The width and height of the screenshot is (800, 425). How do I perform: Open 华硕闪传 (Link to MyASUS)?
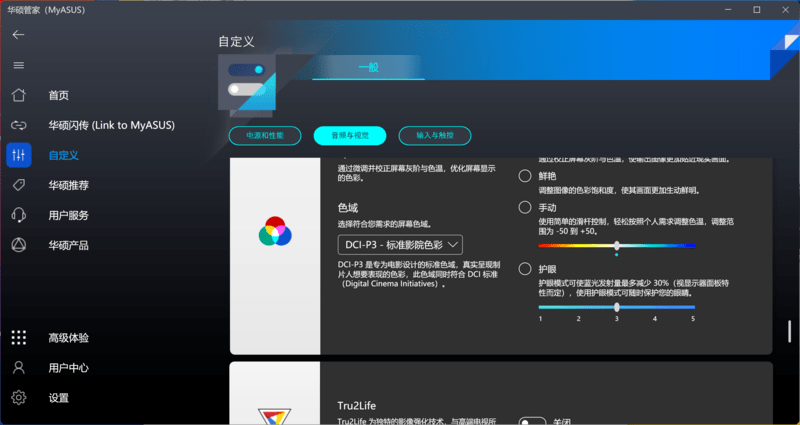(112, 125)
